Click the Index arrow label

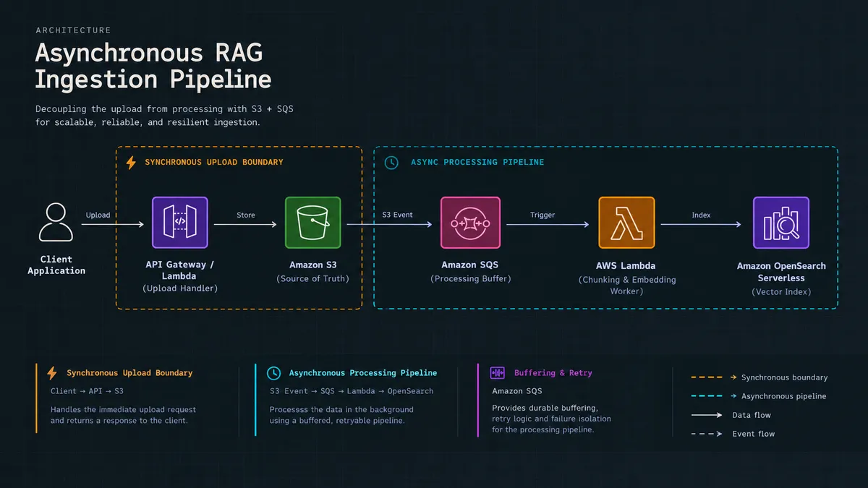[701, 215]
